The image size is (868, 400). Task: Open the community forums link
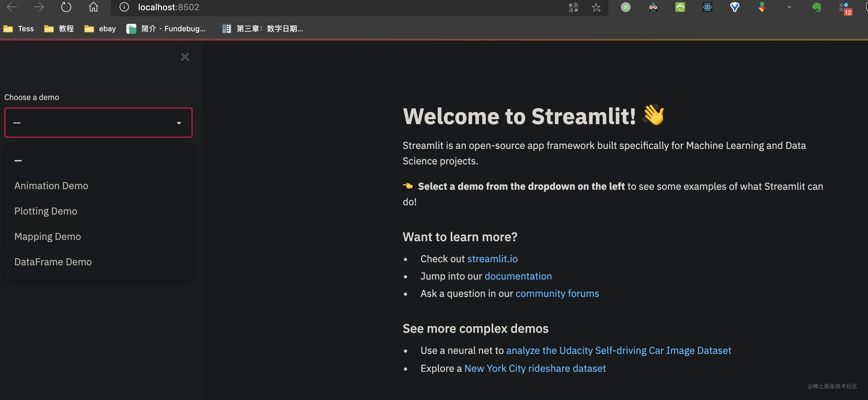pos(557,293)
